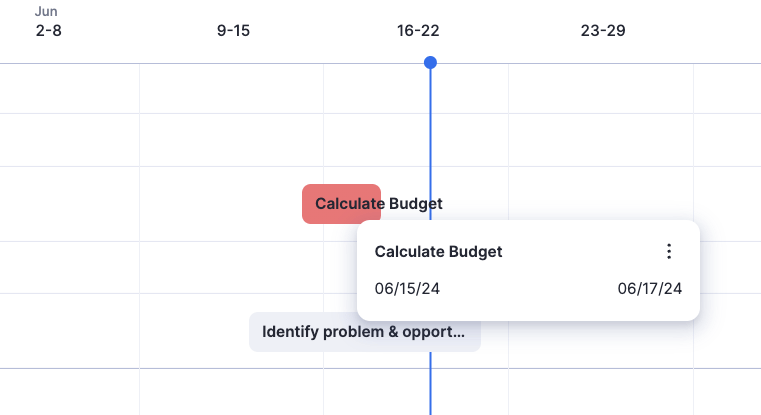Screen dimensions: 761x415
Task: Click the empty top-row cell under 2-8
Action: click(x=70, y=88)
